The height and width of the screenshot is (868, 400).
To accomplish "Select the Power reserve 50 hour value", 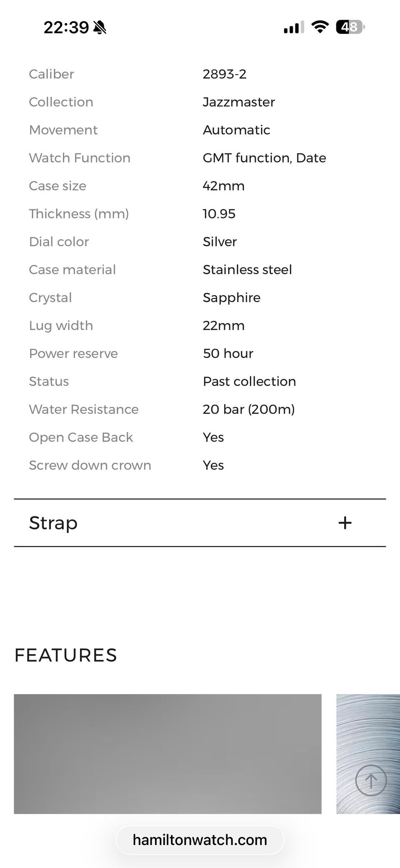I will 228,353.
